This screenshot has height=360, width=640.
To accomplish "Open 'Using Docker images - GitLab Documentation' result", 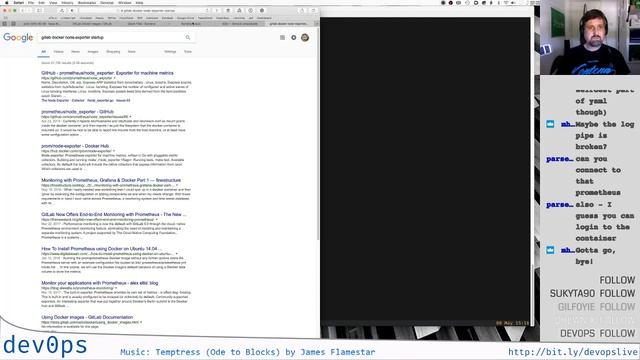I will coord(87,318).
